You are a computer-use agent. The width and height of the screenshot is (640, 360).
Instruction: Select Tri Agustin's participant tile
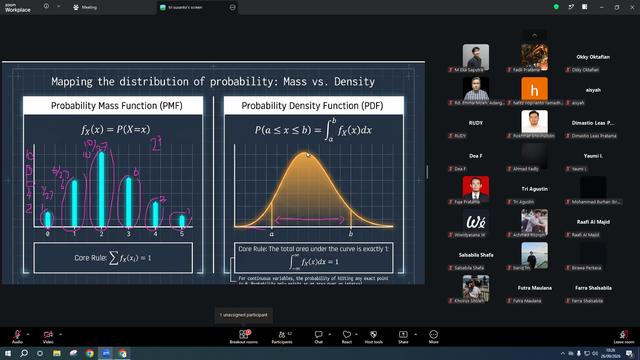[535, 191]
